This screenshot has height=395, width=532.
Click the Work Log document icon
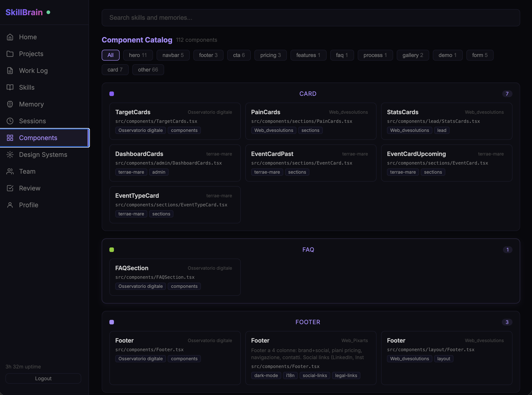point(10,71)
